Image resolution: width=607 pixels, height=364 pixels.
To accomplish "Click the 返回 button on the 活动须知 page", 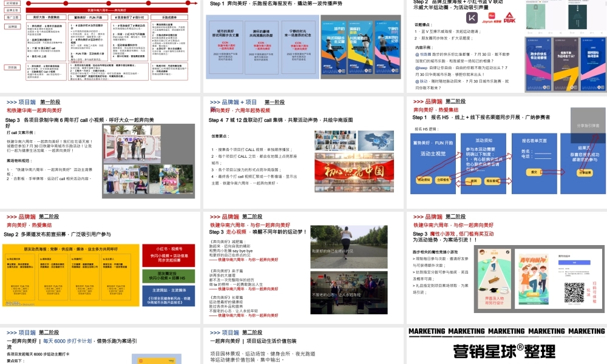I will (473, 181).
